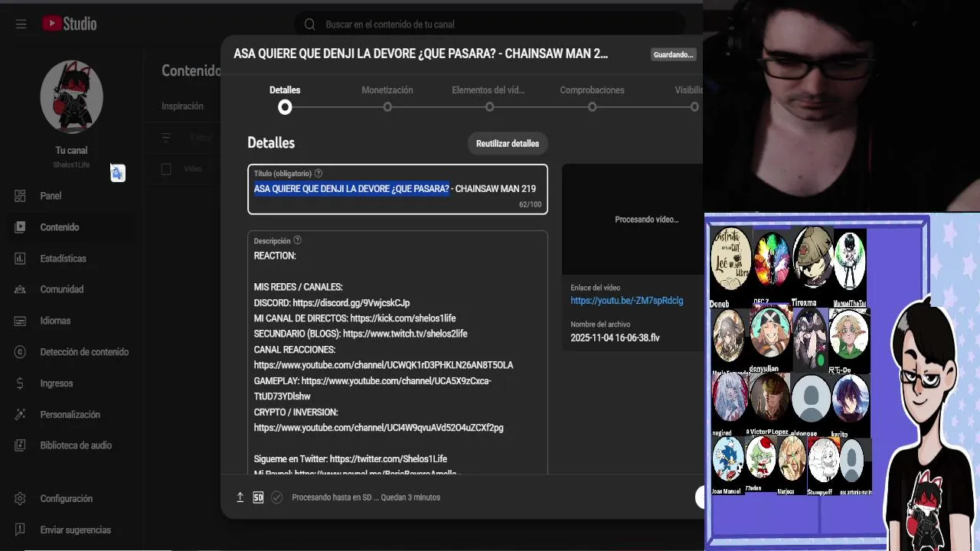Click Enviar sugerencias in the sidebar
Screen dimensions: 980x551
coord(76,530)
